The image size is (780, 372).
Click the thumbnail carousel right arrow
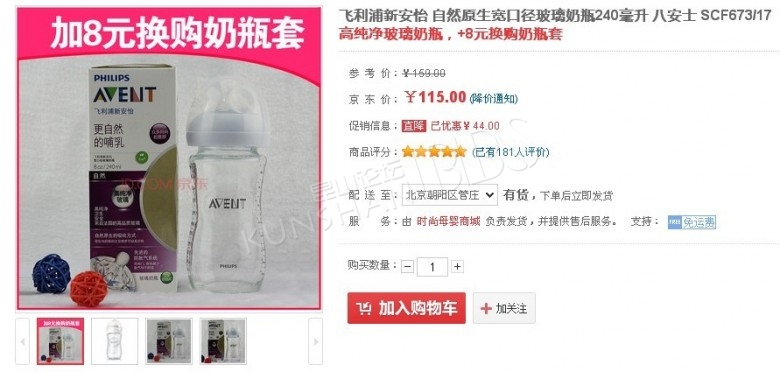pyautogui.click(x=315, y=341)
